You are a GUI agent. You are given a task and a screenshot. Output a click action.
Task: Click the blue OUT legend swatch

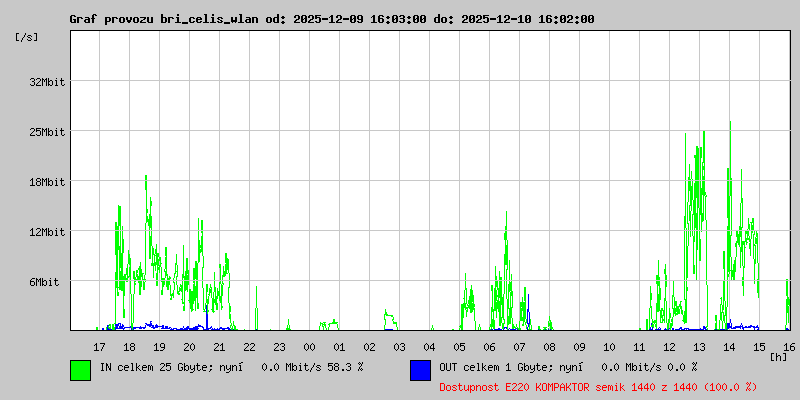[x=420, y=370]
